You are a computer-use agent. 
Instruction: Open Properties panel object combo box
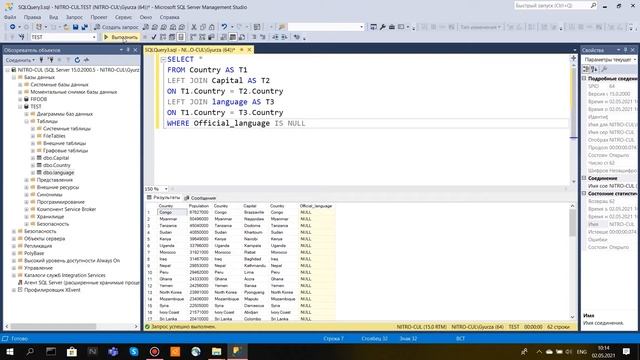(610, 60)
